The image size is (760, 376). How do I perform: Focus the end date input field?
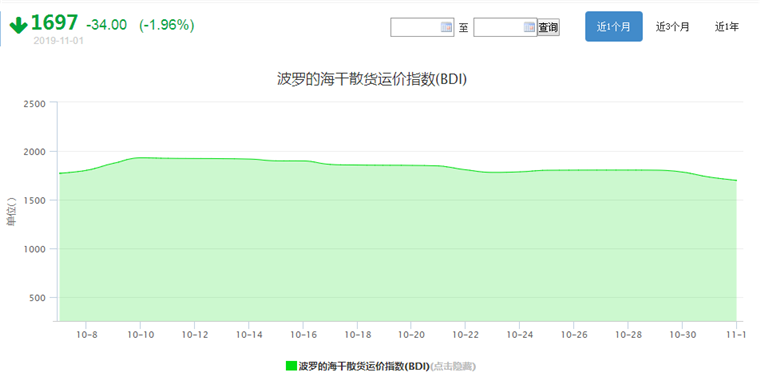coord(506,27)
